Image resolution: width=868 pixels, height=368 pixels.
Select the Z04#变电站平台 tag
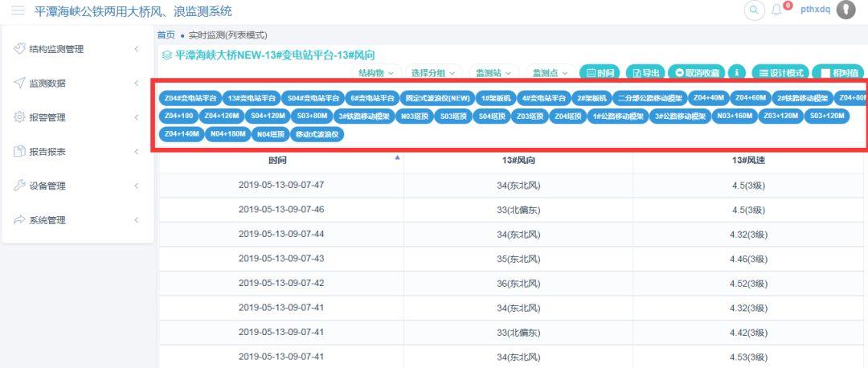coord(190,99)
